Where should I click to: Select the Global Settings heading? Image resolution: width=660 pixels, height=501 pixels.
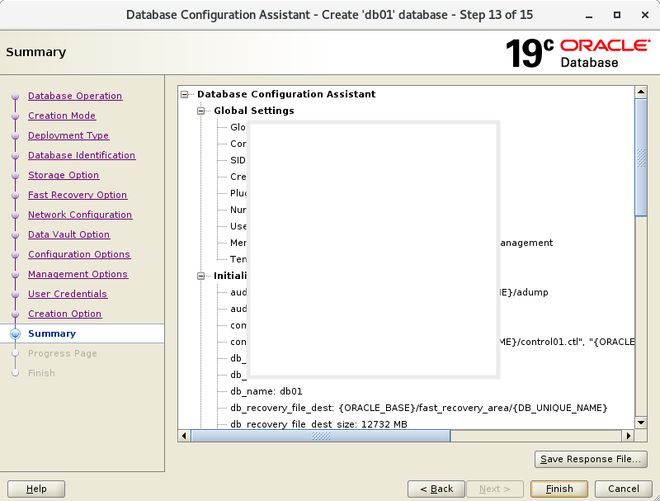pyautogui.click(x=254, y=111)
